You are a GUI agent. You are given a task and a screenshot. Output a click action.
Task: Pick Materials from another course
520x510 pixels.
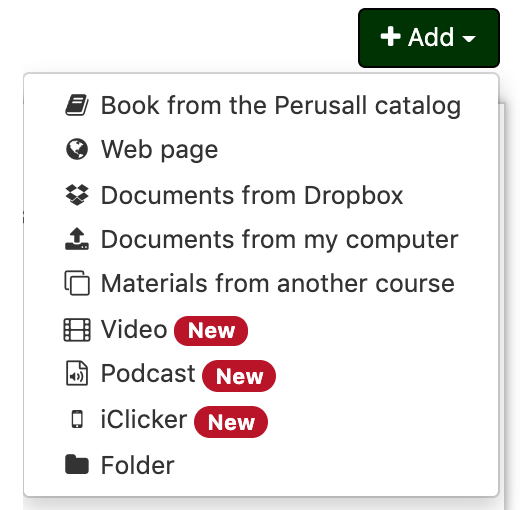coord(278,283)
